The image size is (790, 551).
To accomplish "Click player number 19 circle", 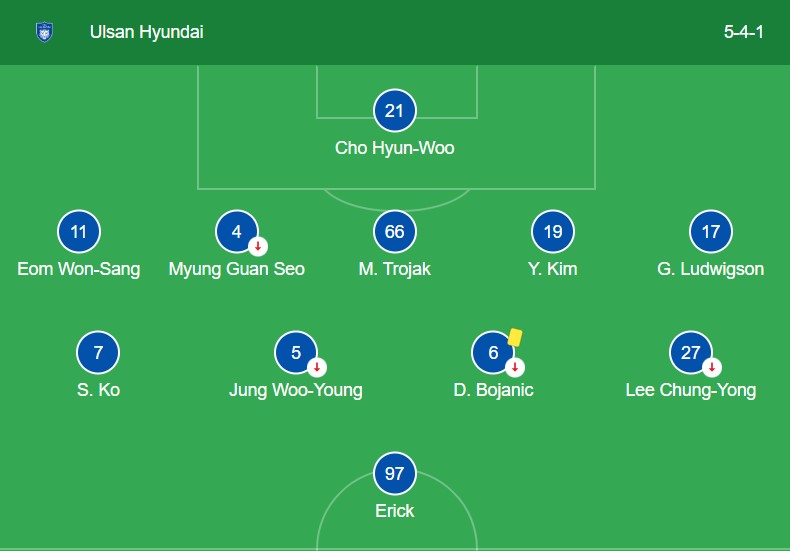I will 553,232.
